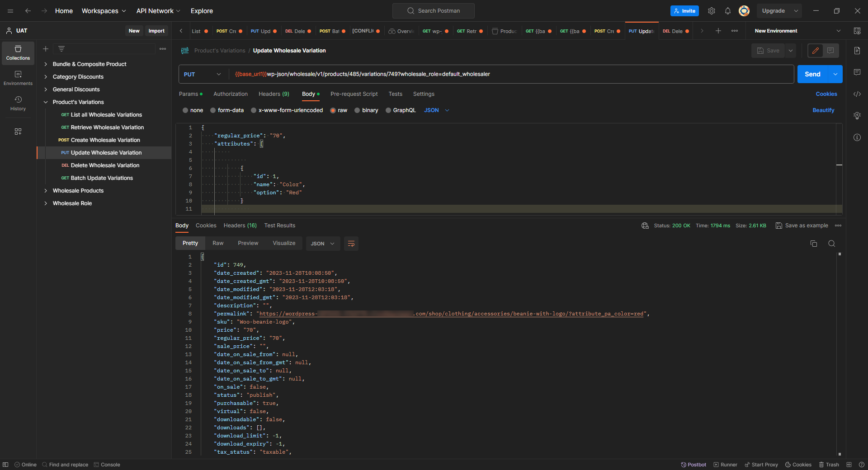The width and height of the screenshot is (868, 470).
Task: Copy the response body
Action: point(814,244)
